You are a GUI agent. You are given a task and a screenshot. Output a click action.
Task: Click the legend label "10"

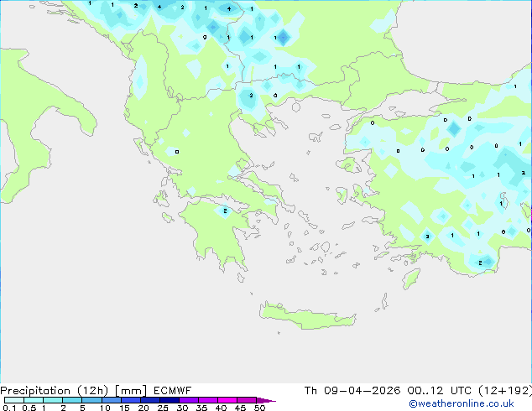[105, 408]
